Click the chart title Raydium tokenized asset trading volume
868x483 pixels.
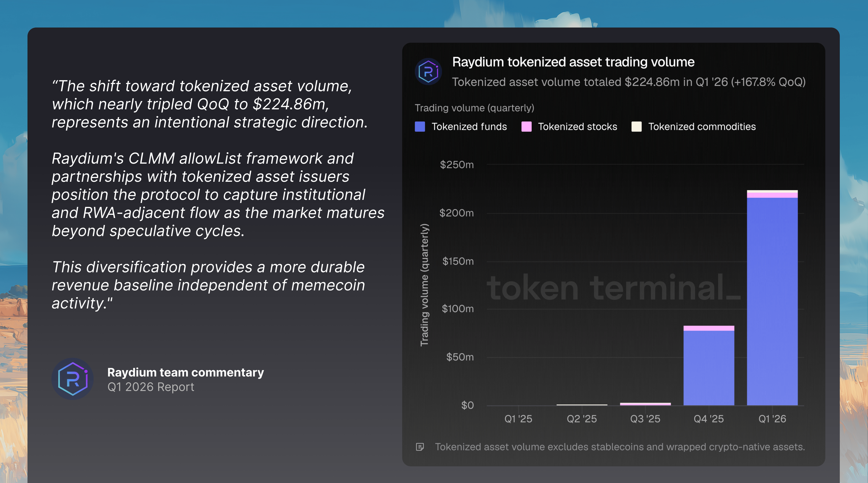click(x=573, y=62)
